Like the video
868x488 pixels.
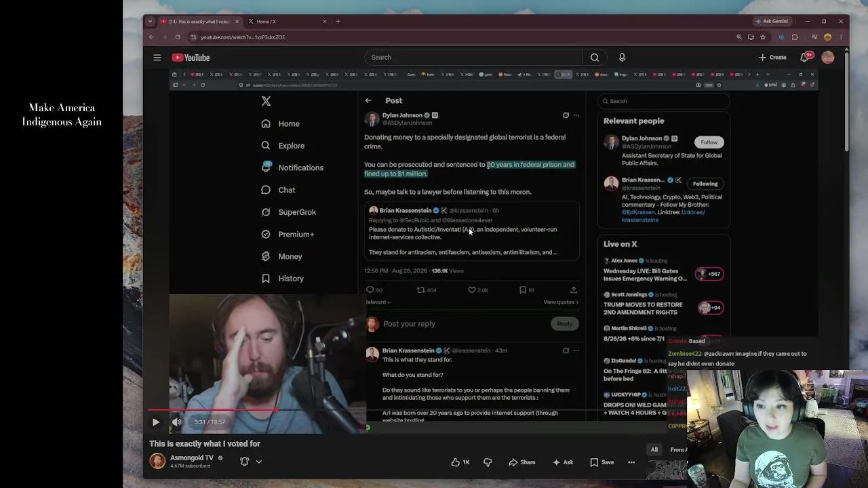[x=460, y=462]
